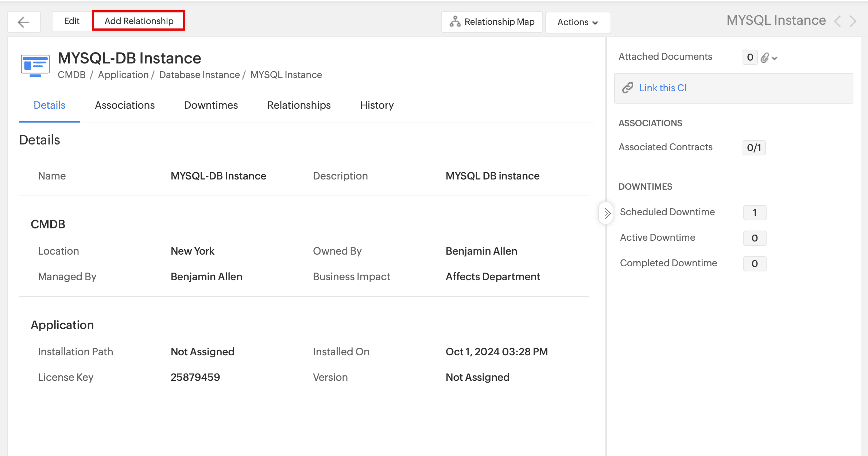Viewport: 868px width, 456px height.
Task: Switch to the Associations tab
Action: click(x=125, y=105)
